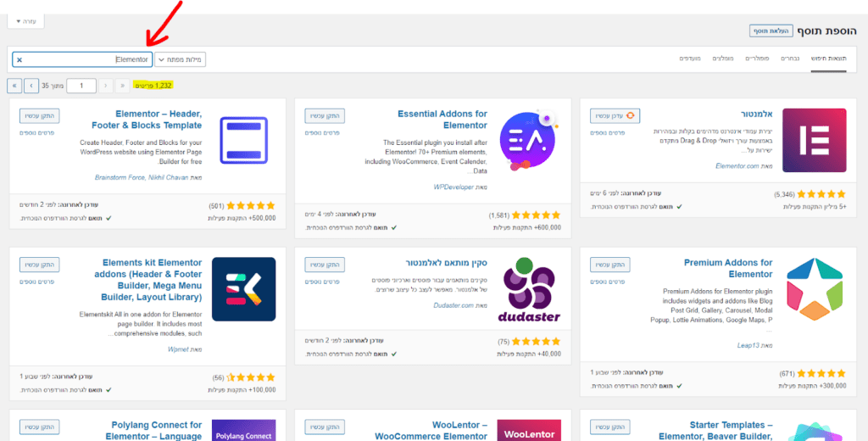Open the אלמנטור plugin title link
This screenshot has height=441, width=868.
point(757,114)
